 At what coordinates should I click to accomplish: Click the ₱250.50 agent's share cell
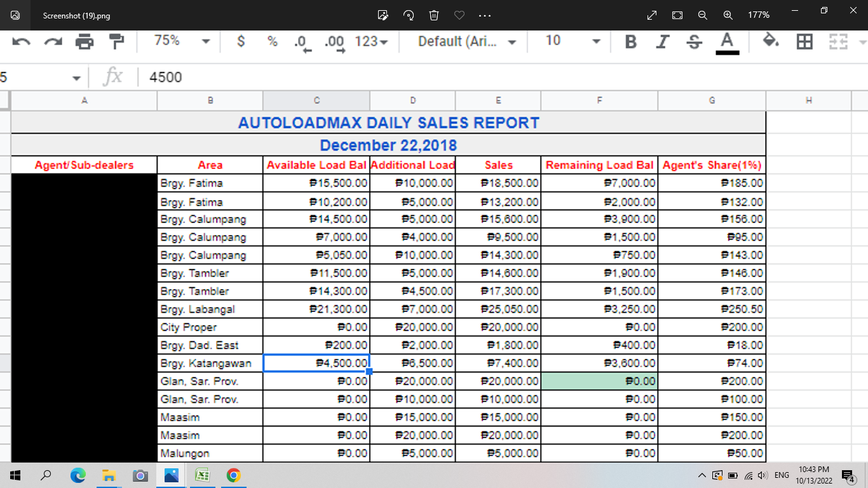(x=712, y=309)
